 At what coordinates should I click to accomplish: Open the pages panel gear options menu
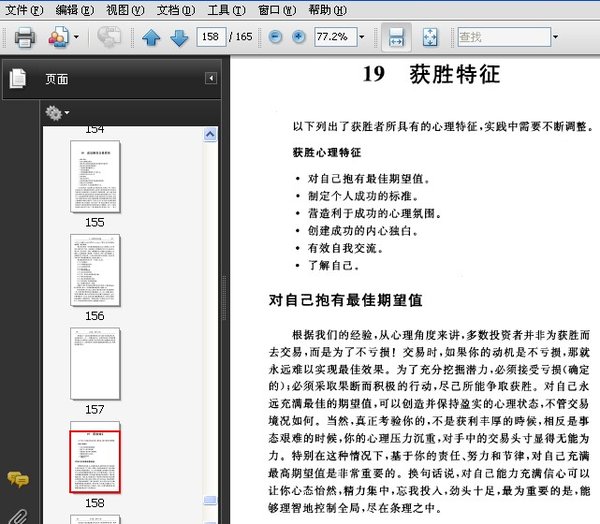[x=57, y=113]
